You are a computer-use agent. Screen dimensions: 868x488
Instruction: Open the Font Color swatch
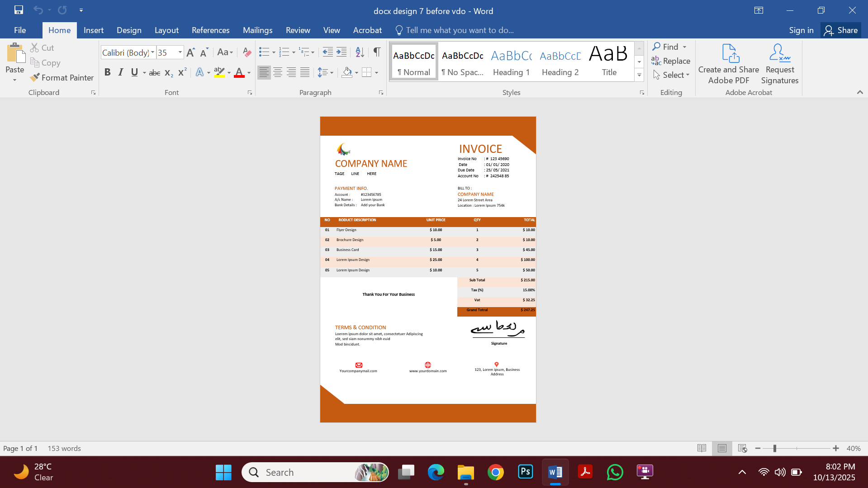click(x=239, y=72)
